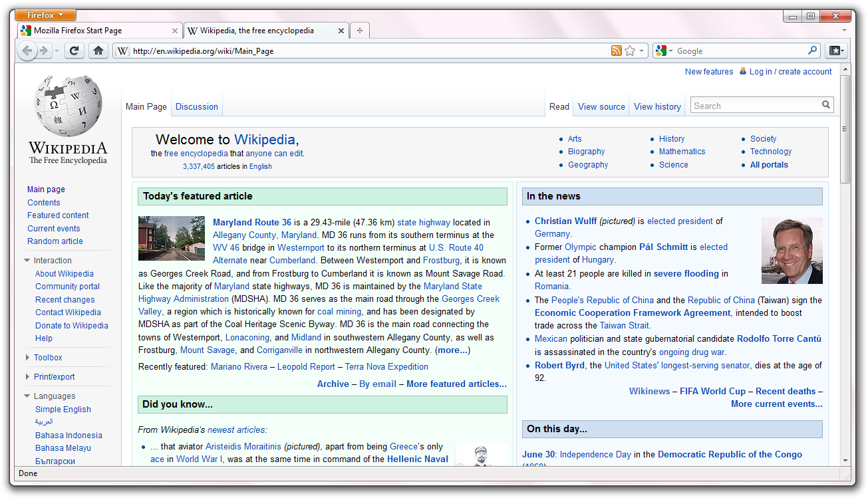Click the All portals link
The image size is (868, 498).
[x=769, y=165]
